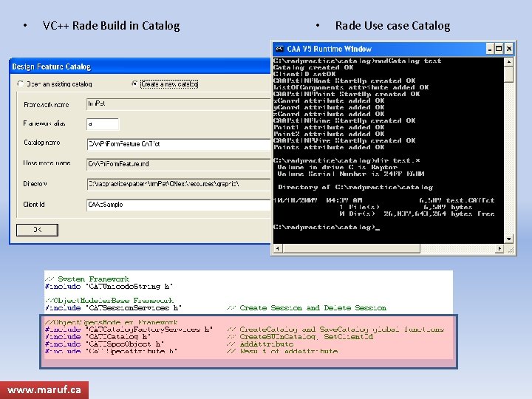Click the 'Client Id' label
Image resolution: width=532 pixels, height=399 pixels.
pyautogui.click(x=34, y=204)
